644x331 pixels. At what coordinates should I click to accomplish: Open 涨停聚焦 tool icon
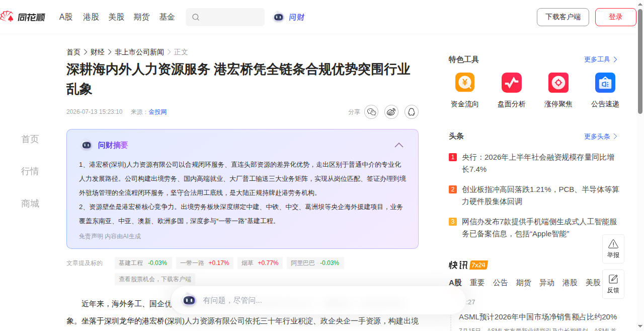coord(558,83)
